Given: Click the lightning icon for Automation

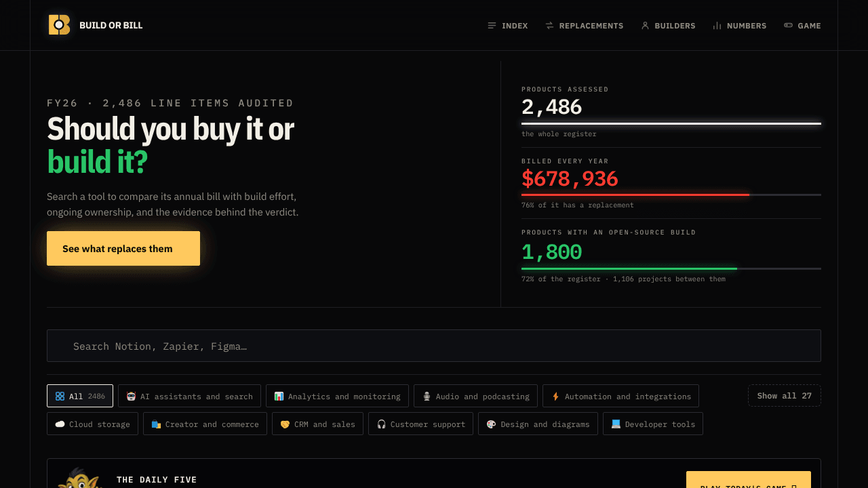Looking at the screenshot, I should tap(555, 396).
